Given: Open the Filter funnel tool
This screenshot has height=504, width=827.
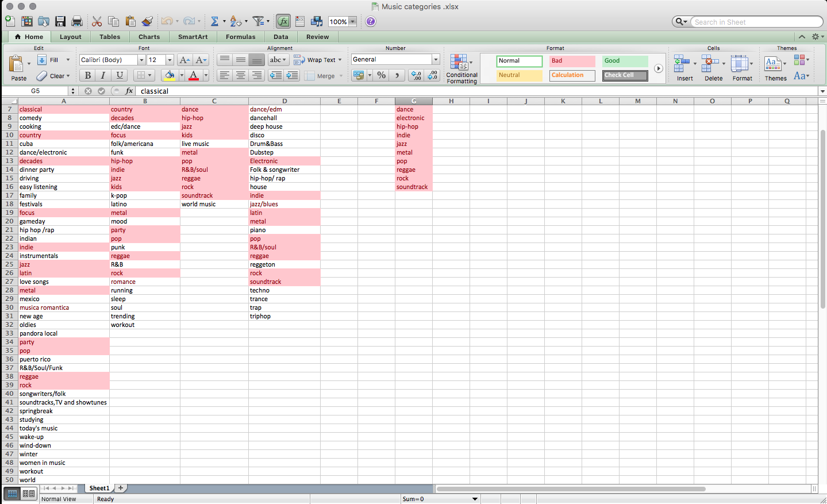Looking at the screenshot, I should (259, 21).
